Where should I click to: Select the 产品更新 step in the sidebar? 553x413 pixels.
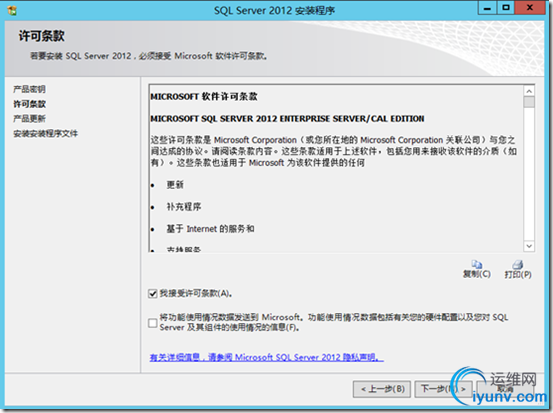tap(30, 119)
